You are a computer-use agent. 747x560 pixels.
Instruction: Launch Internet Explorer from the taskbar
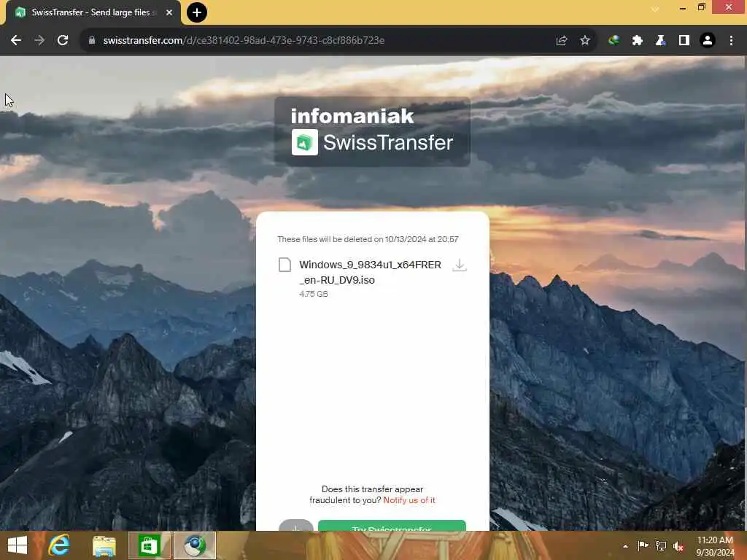59,545
